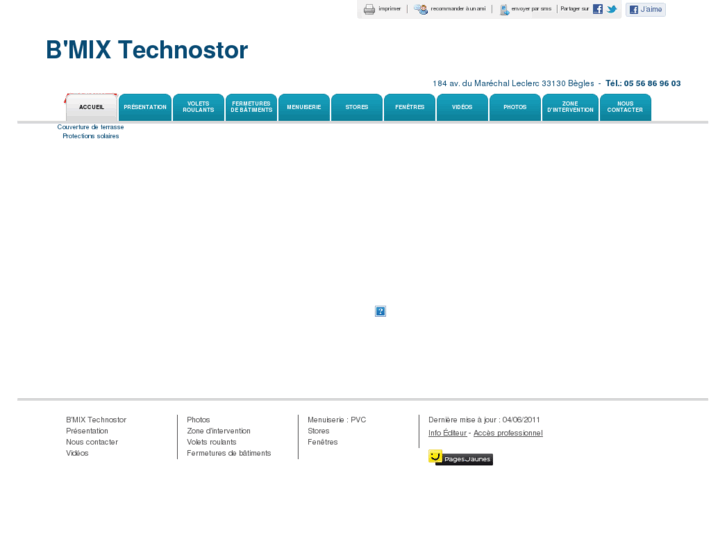
Task: Open Zone d'intervention tab
Action: 570,107
